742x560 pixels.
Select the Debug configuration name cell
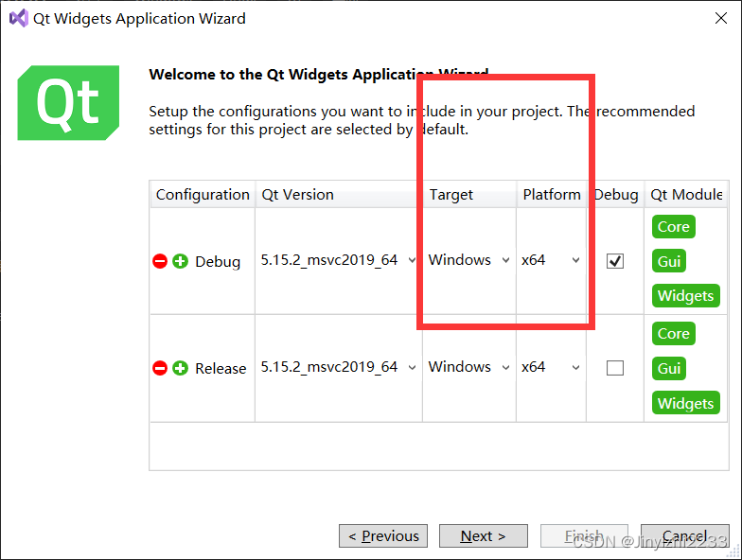point(218,261)
